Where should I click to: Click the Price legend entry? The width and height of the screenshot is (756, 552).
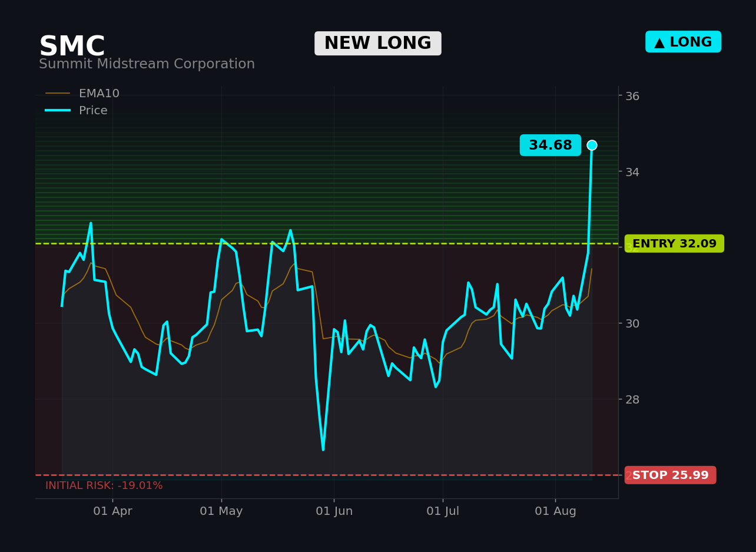tap(77, 111)
